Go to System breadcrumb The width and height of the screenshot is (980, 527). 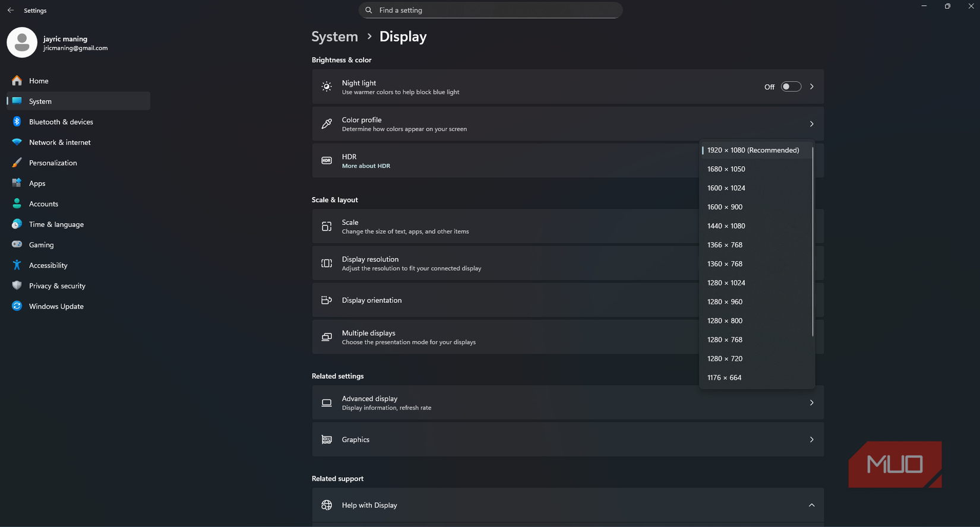click(x=335, y=36)
